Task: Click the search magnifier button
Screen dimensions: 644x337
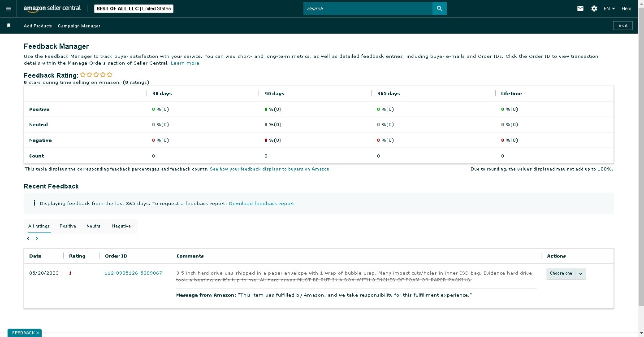Action: (439, 9)
